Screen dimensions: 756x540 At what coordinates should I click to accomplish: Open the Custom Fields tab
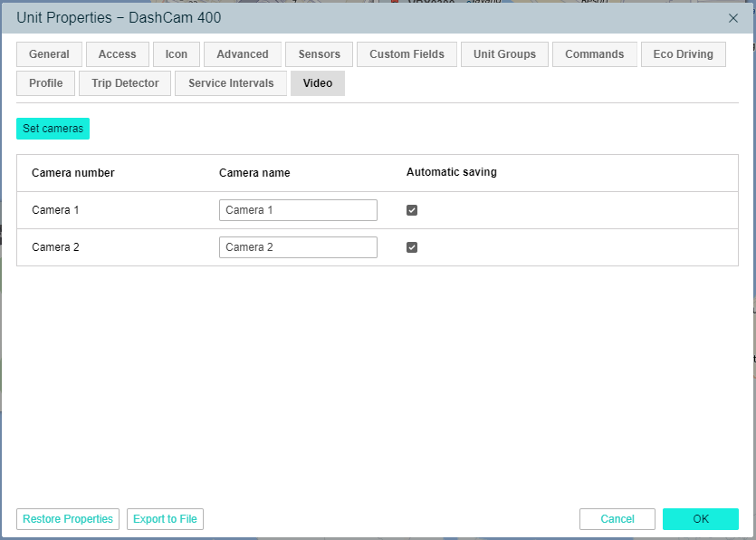[x=407, y=54]
